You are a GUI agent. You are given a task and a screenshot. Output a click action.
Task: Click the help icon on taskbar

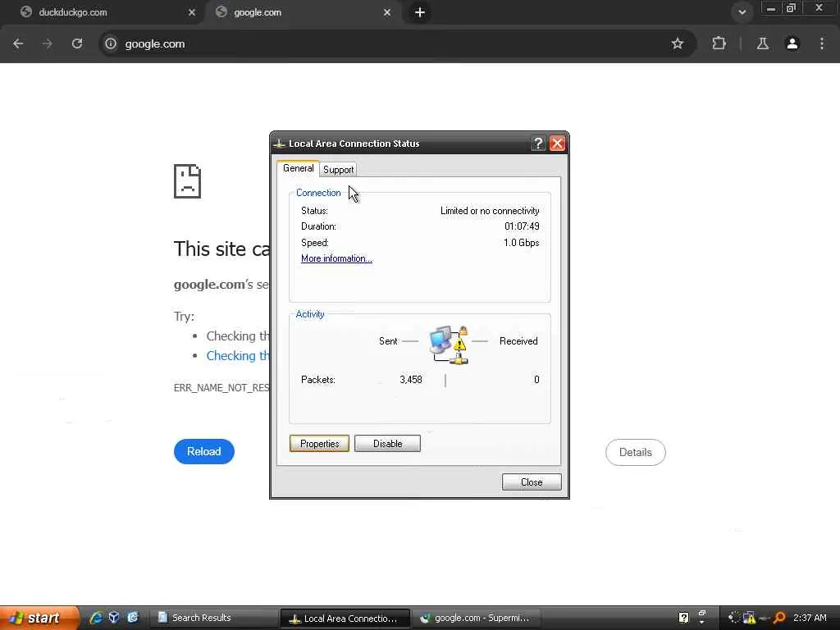click(683, 618)
